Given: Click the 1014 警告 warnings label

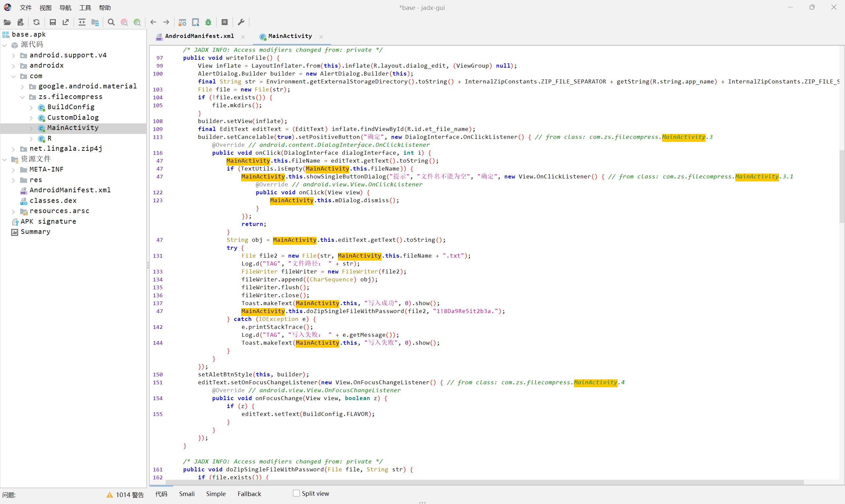Looking at the screenshot, I should [x=130, y=495].
